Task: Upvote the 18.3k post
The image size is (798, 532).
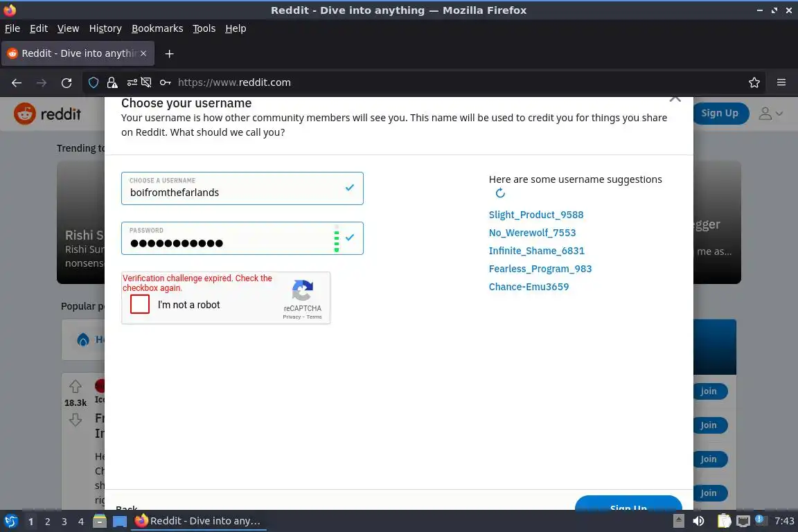Action: tap(76, 387)
